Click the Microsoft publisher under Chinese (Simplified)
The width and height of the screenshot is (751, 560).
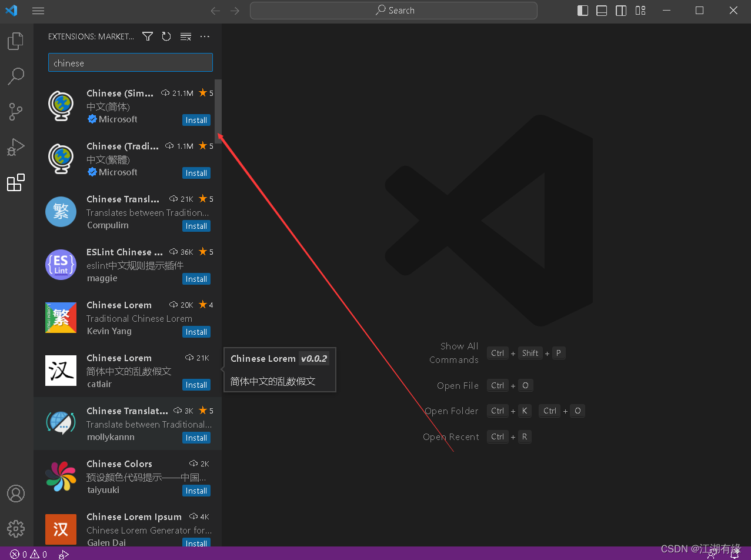coord(118,119)
